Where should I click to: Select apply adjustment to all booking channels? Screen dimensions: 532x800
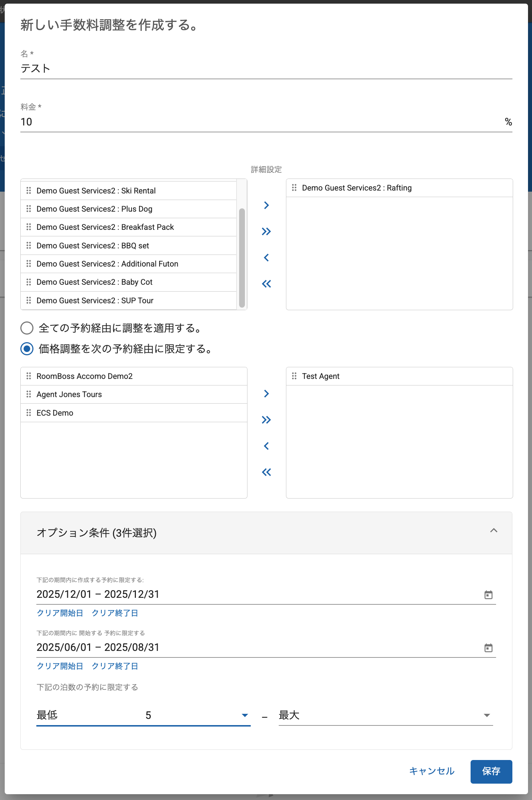[27, 328]
